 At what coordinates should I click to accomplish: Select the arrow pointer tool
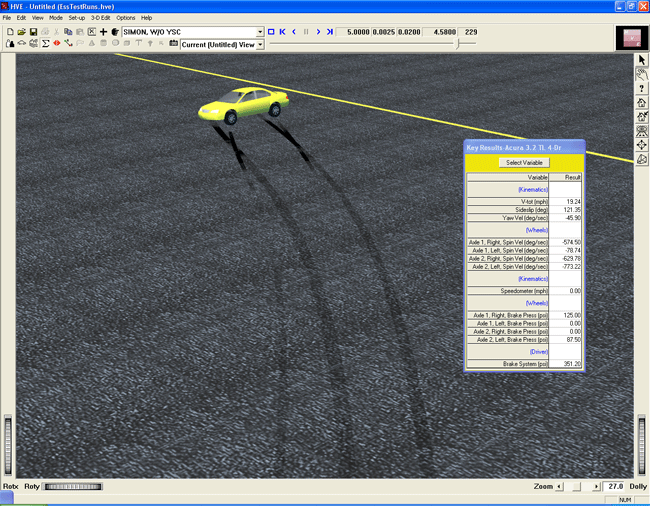click(642, 61)
